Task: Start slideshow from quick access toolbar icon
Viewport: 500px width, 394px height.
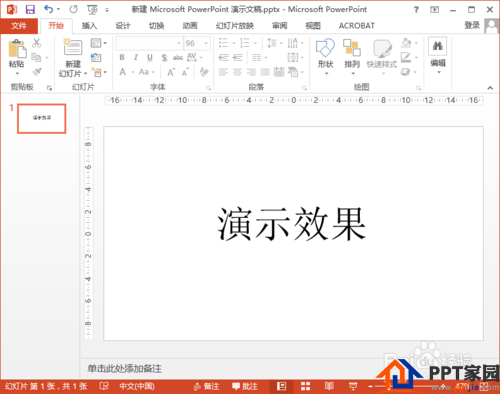Action: pos(92,10)
